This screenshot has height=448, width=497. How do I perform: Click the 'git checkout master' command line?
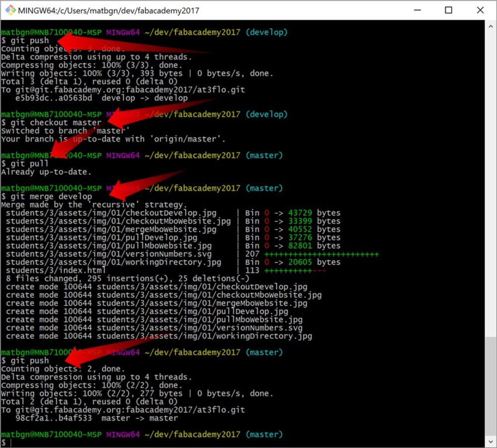(51, 123)
